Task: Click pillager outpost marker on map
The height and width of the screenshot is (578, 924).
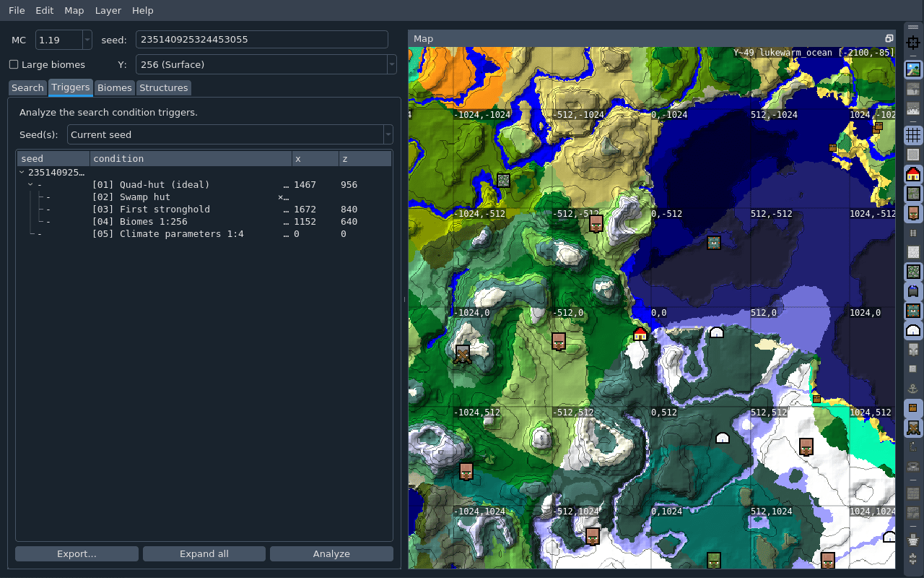Action: tap(463, 354)
